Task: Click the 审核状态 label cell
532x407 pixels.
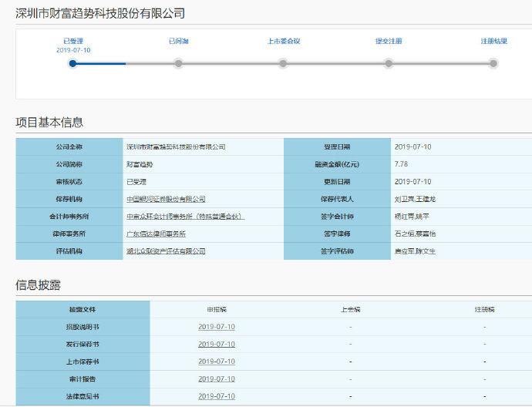Action: click(69, 182)
